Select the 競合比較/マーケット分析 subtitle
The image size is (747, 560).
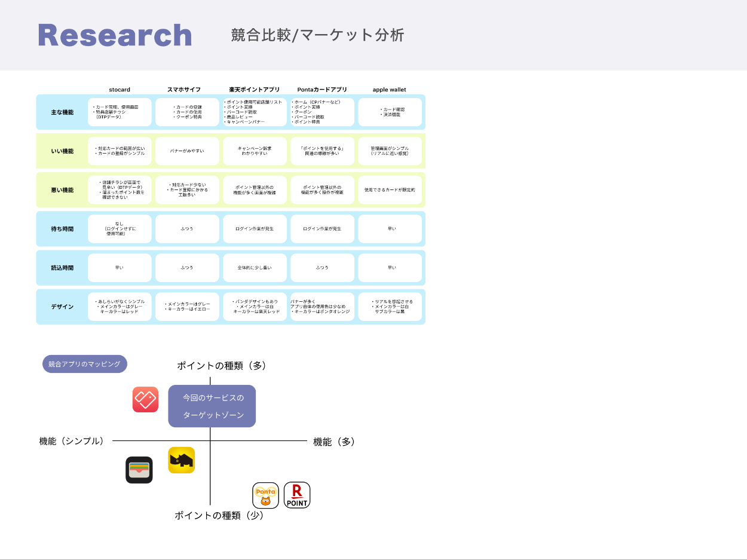(317, 35)
